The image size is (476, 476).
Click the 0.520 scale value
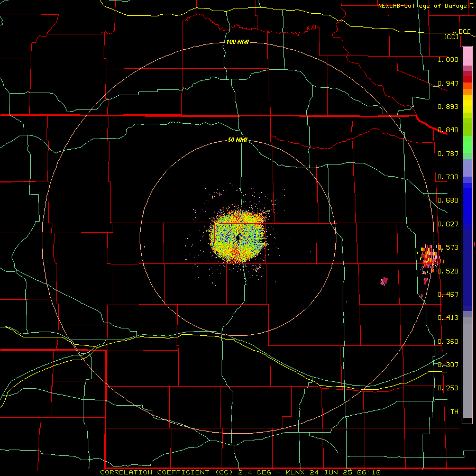tap(448, 271)
